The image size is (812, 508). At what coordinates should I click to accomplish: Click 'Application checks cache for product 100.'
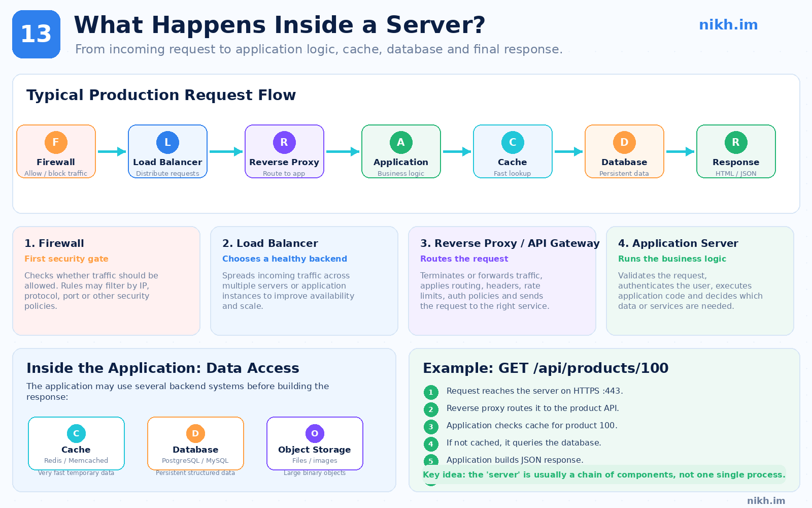(x=532, y=425)
